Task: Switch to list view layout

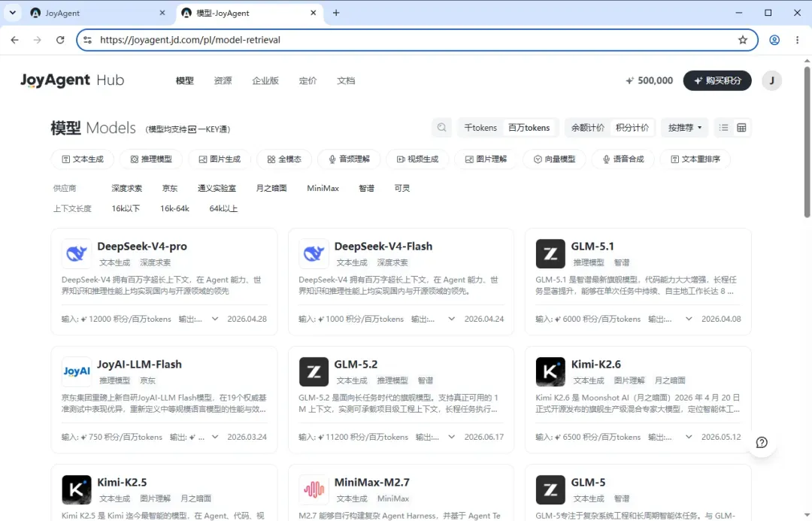Action: [x=723, y=127]
